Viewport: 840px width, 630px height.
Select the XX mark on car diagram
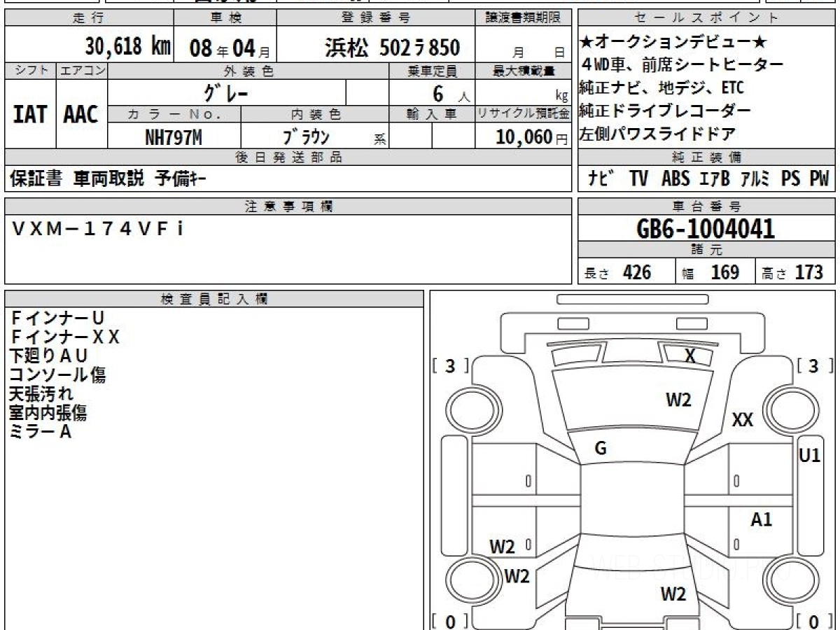point(742,420)
